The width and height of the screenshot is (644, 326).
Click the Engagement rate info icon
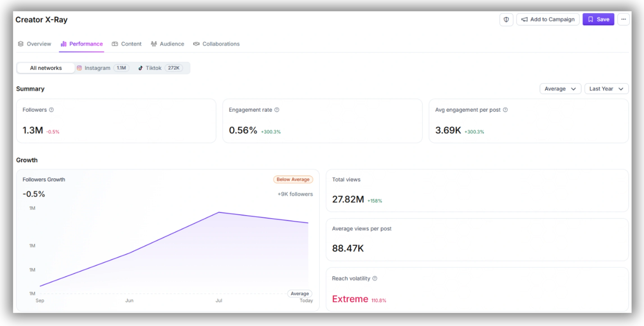(277, 110)
